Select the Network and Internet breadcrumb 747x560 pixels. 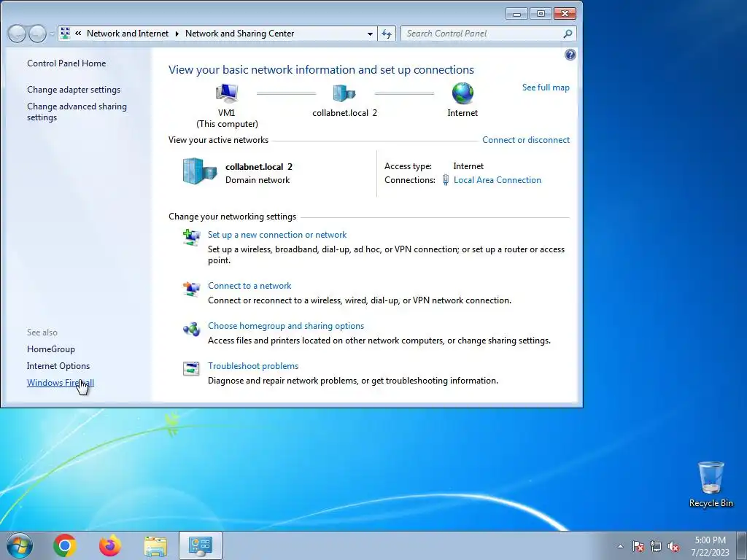tap(128, 34)
